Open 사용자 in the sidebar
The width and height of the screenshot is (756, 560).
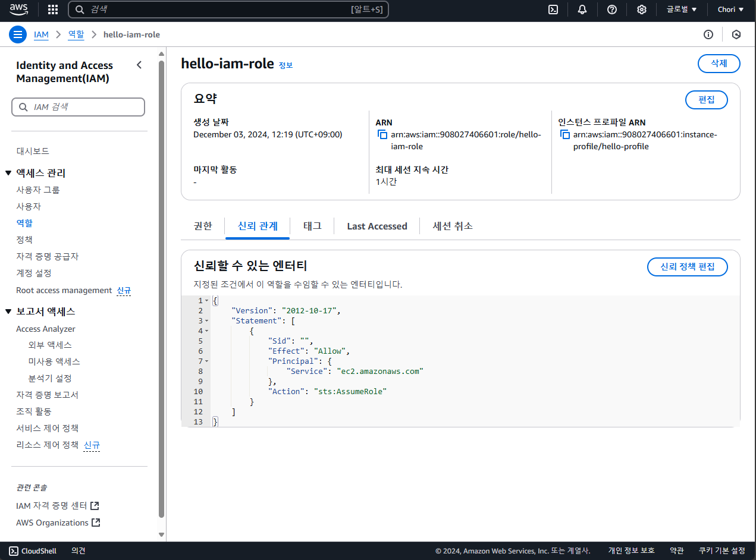(29, 206)
